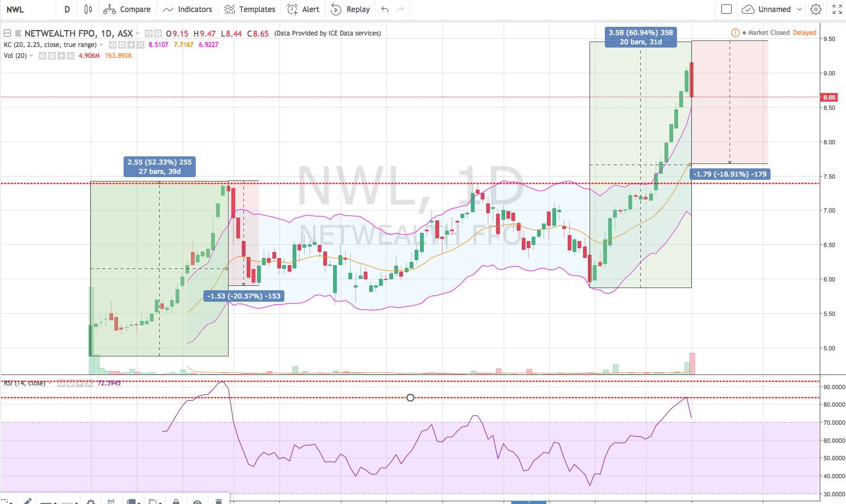Click the plus icon on the KC row
The height and width of the screenshot is (504, 846).
(x=131, y=45)
